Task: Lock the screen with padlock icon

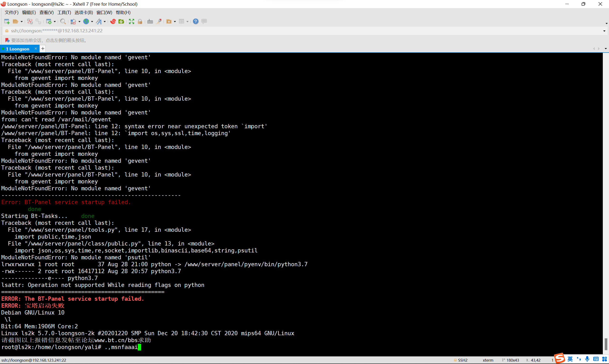Action: pos(140,22)
